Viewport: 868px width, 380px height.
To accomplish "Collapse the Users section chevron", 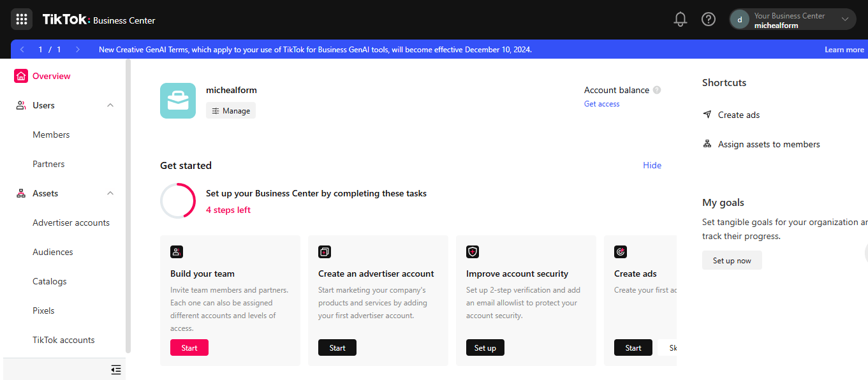I will pyautogui.click(x=110, y=105).
